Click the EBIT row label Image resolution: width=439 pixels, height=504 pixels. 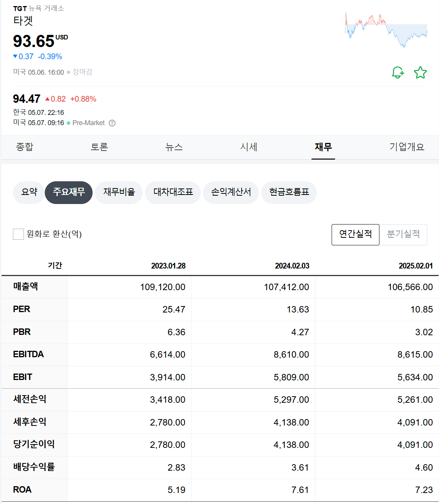23,377
